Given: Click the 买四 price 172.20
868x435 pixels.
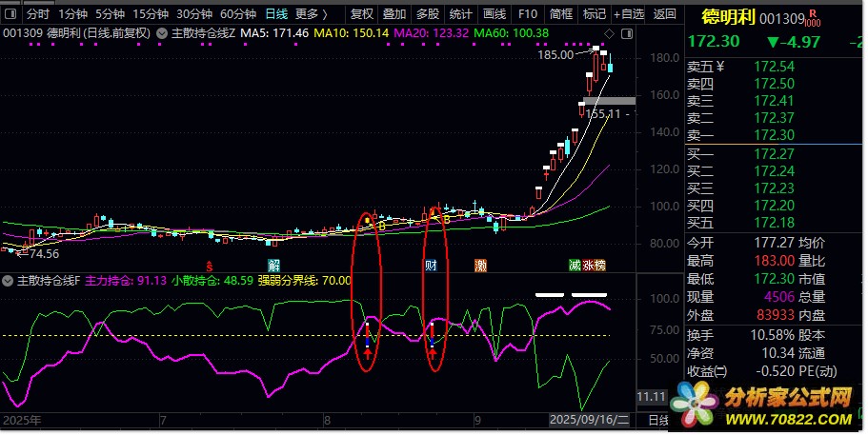Looking at the screenshot, I should coord(774,206).
